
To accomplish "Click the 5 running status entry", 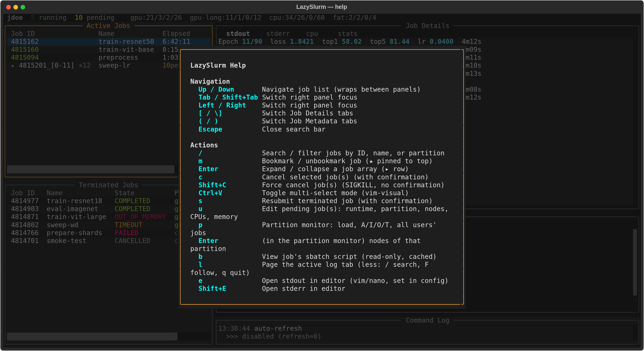I will point(49,18).
